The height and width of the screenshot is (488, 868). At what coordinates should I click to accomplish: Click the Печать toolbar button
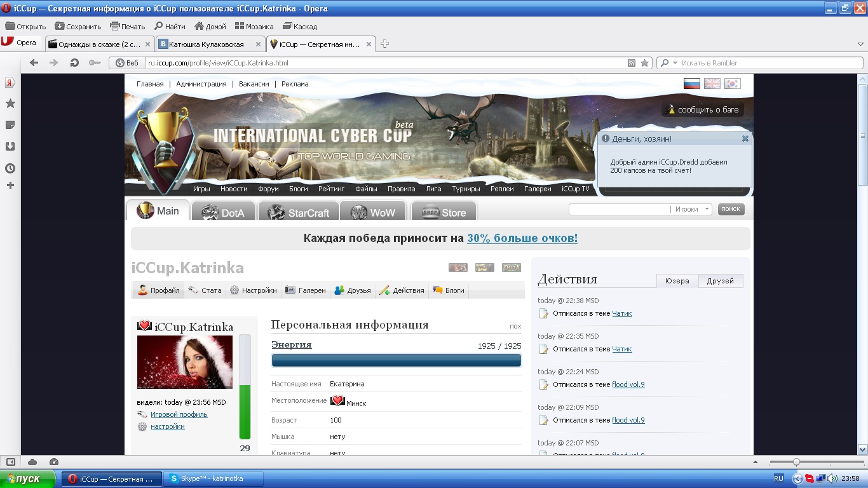pos(128,27)
